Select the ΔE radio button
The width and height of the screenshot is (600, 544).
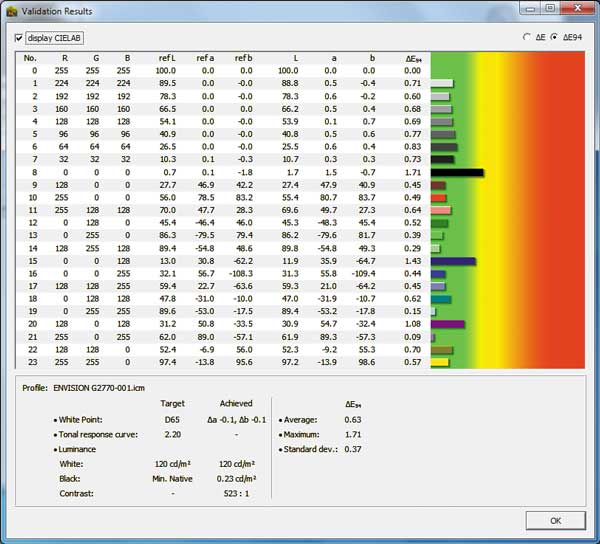(527, 37)
